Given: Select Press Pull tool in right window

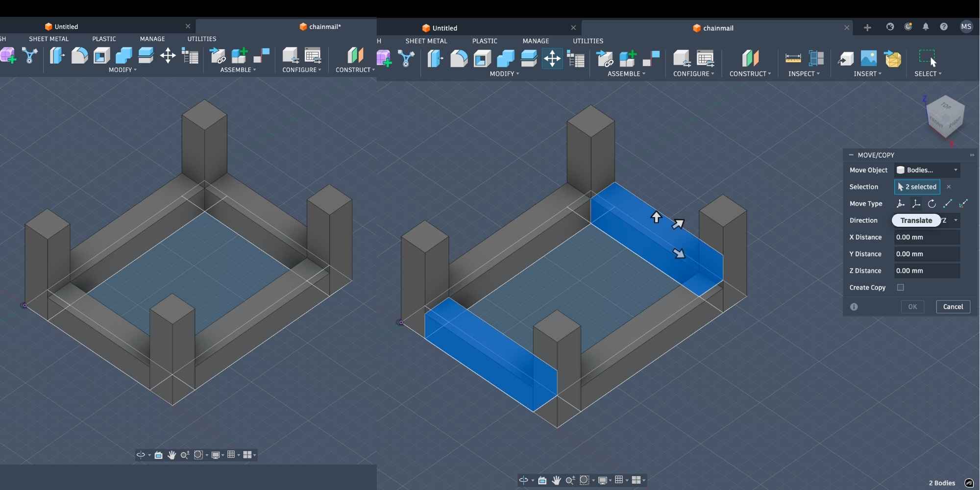Looking at the screenshot, I should pos(435,59).
